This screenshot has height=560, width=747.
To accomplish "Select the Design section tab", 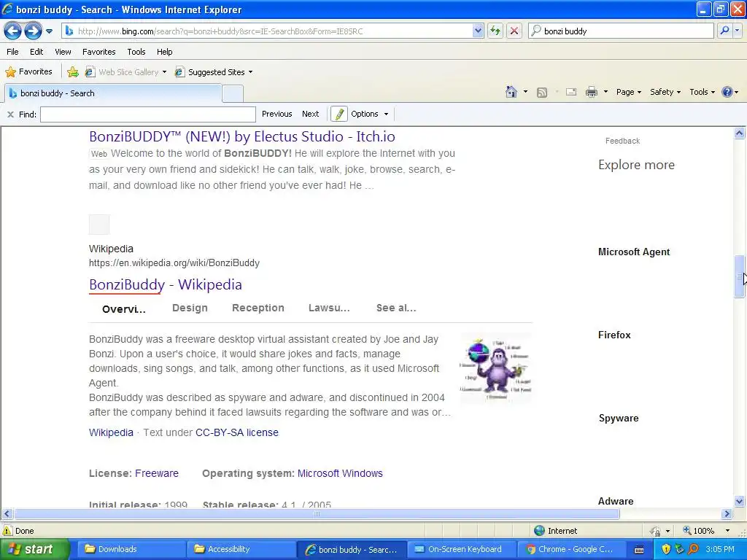I will coord(190,308).
